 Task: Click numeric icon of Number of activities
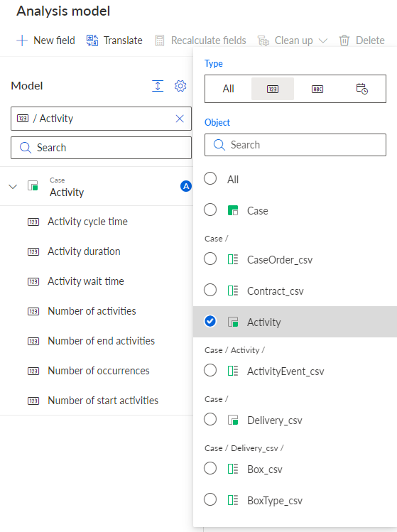[33, 312]
